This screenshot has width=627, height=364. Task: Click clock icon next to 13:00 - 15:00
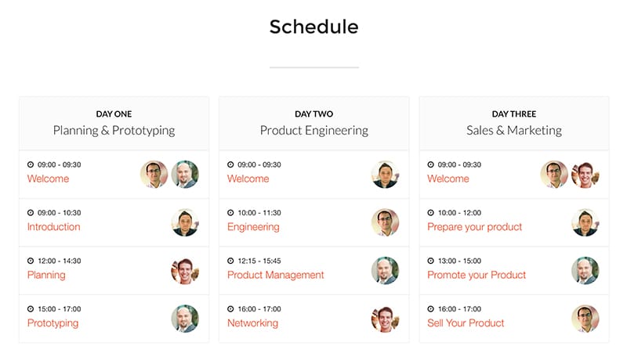pyautogui.click(x=430, y=261)
